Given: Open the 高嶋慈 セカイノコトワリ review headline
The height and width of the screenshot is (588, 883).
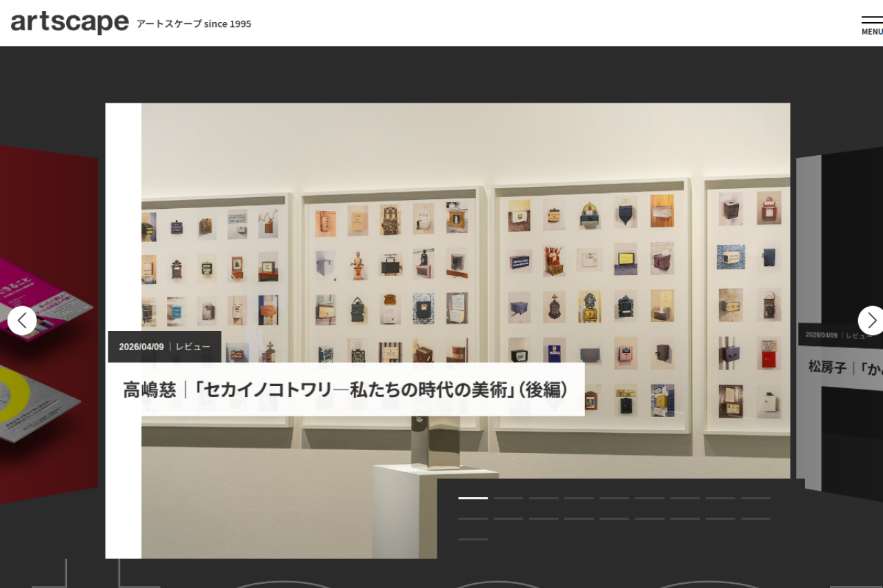Looking at the screenshot, I should tap(346, 390).
